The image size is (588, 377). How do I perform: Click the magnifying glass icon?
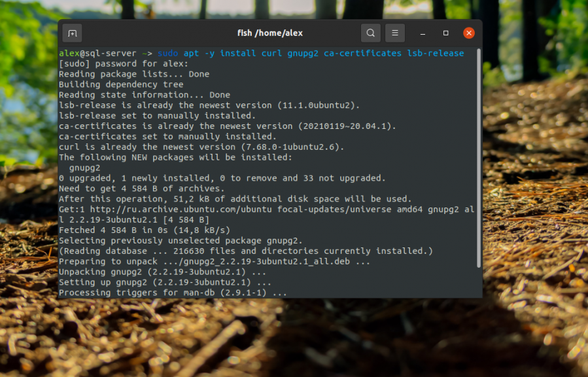[370, 33]
